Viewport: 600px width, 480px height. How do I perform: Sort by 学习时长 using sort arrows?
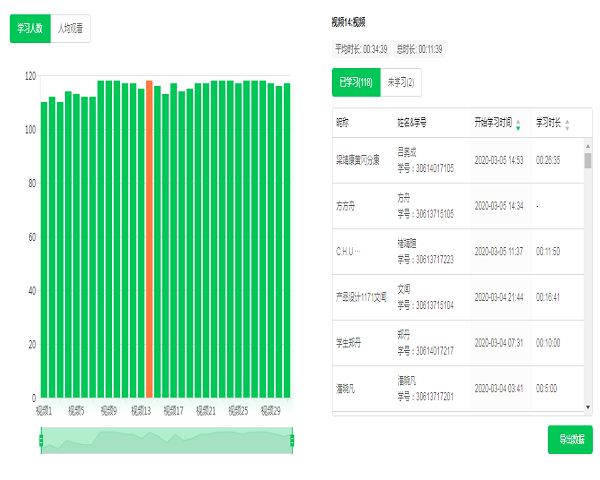[567, 125]
